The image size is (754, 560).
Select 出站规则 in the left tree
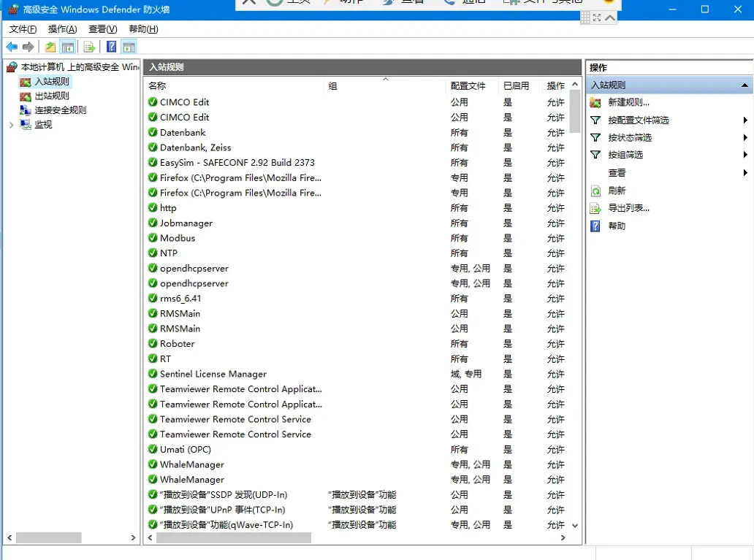point(52,96)
